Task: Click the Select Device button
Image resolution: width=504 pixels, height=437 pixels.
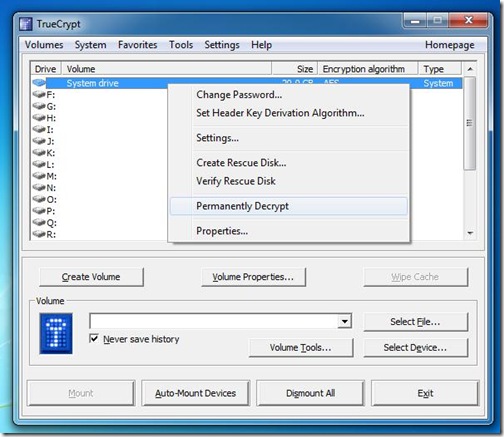Action: [x=415, y=348]
